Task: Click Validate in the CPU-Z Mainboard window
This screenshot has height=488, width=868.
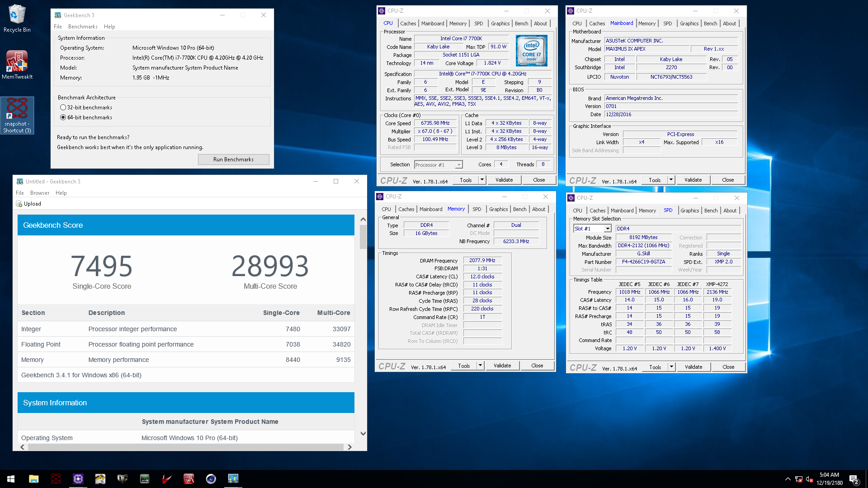Action: [x=693, y=180]
